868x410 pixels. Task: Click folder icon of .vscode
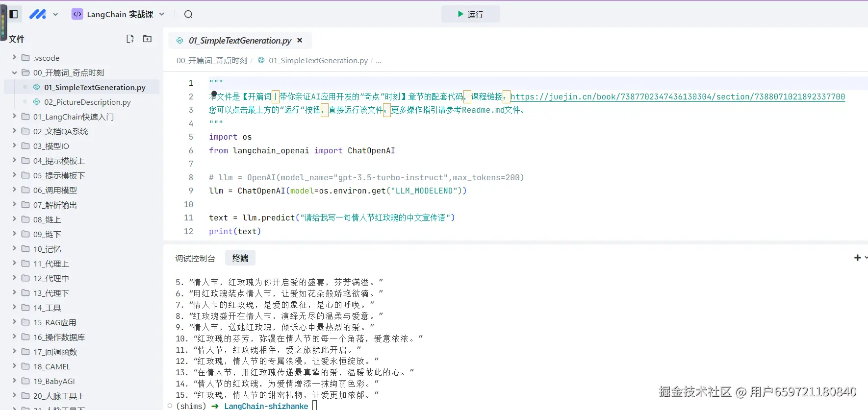click(26, 57)
